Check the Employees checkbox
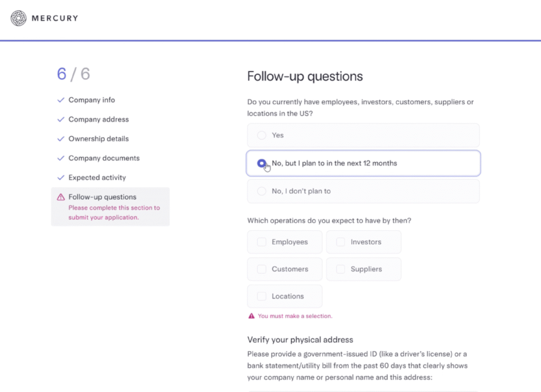Viewport: 541px width, 392px height. pos(262,242)
